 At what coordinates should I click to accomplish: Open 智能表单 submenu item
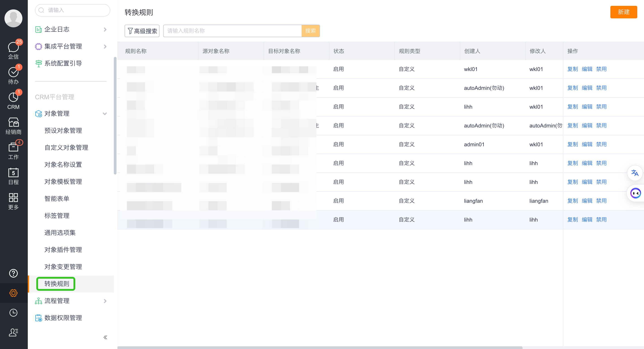(57, 198)
